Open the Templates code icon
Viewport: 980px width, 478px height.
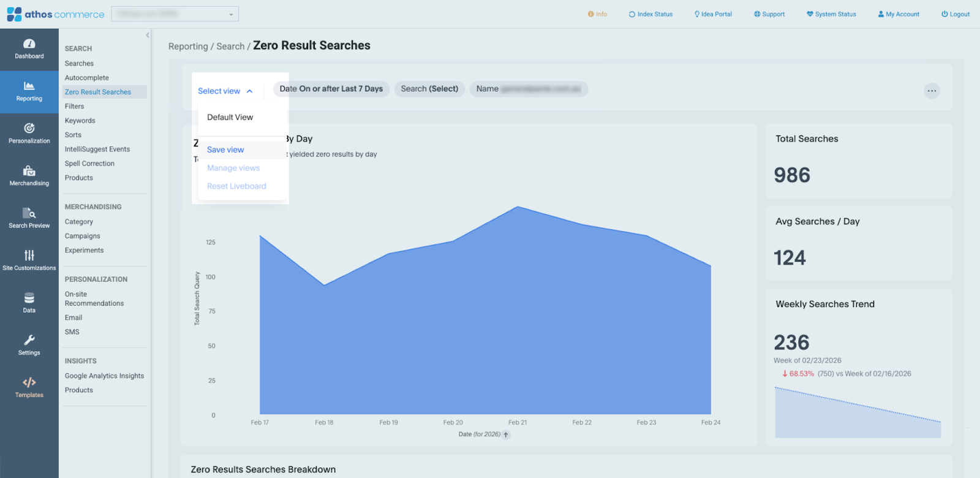click(x=29, y=387)
